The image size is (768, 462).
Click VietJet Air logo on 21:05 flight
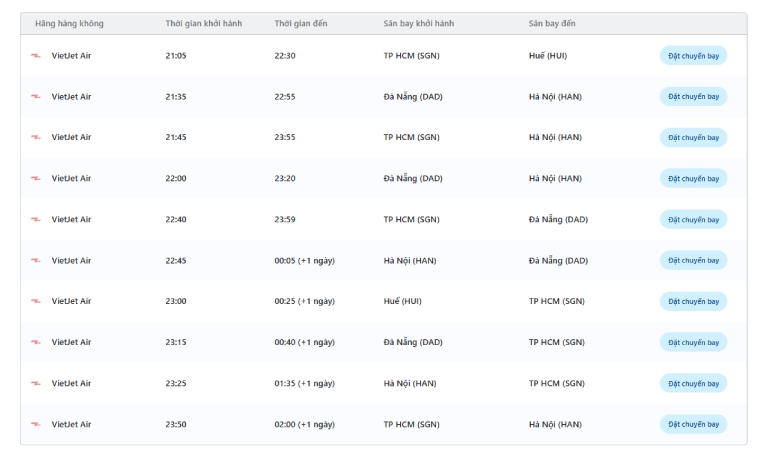(x=36, y=56)
